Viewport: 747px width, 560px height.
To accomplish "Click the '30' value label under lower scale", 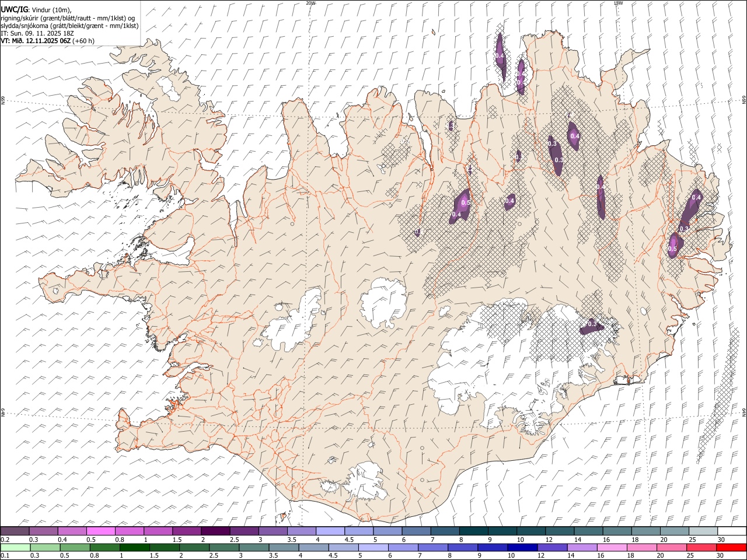I will [x=721, y=556].
